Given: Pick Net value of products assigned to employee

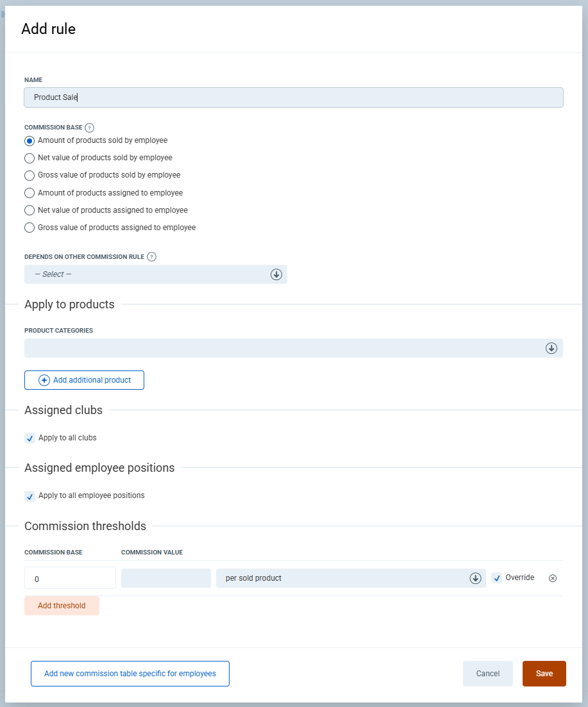Looking at the screenshot, I should click(x=29, y=210).
